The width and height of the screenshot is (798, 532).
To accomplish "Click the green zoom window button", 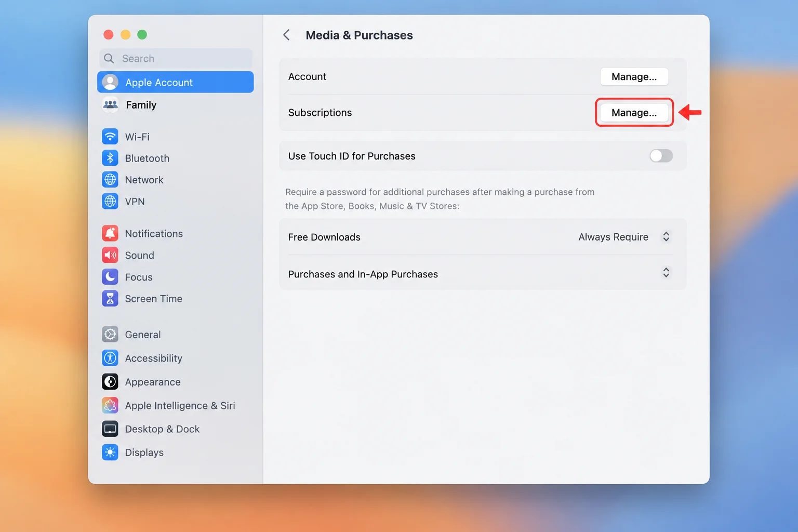I will click(142, 34).
